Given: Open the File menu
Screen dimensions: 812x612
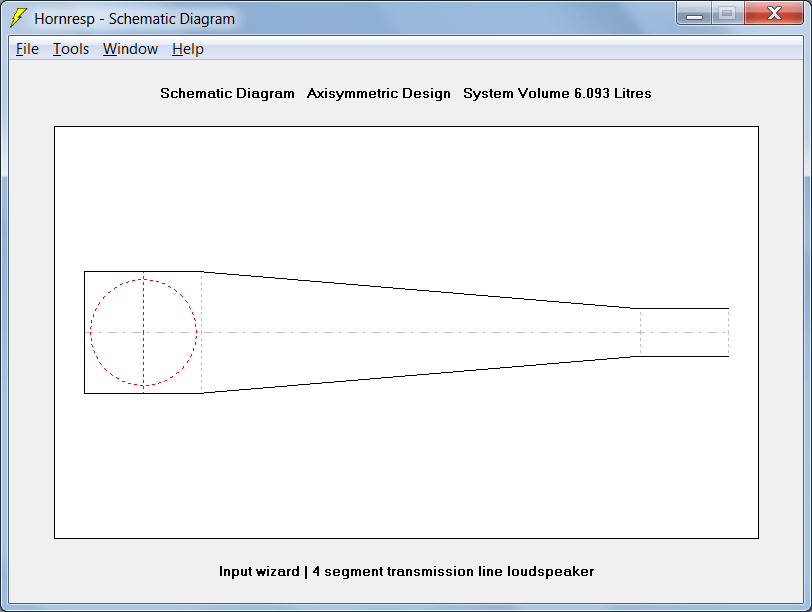Looking at the screenshot, I should tap(27, 49).
